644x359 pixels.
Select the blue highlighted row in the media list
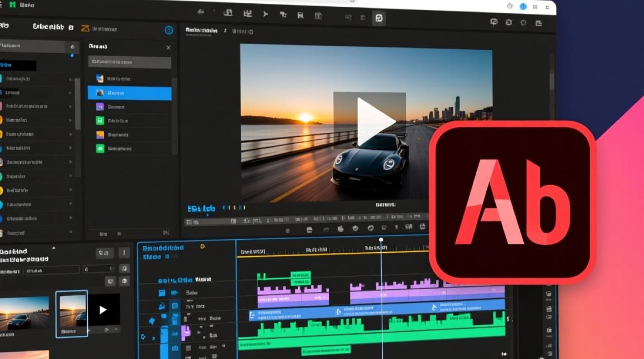(129, 93)
